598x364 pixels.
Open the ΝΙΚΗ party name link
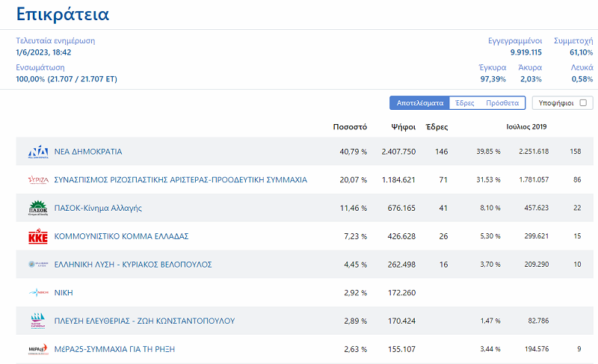pyautogui.click(x=64, y=293)
